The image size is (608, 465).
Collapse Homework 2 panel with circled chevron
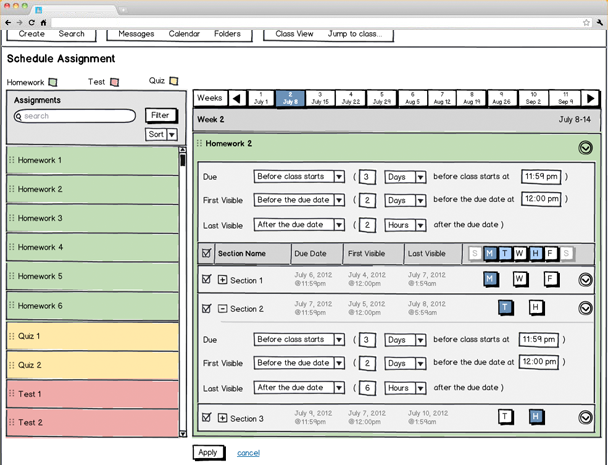[585, 148]
